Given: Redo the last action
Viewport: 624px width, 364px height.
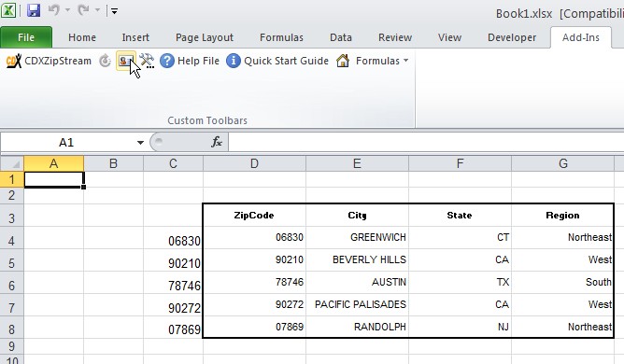Looking at the screenshot, I should (83, 10).
